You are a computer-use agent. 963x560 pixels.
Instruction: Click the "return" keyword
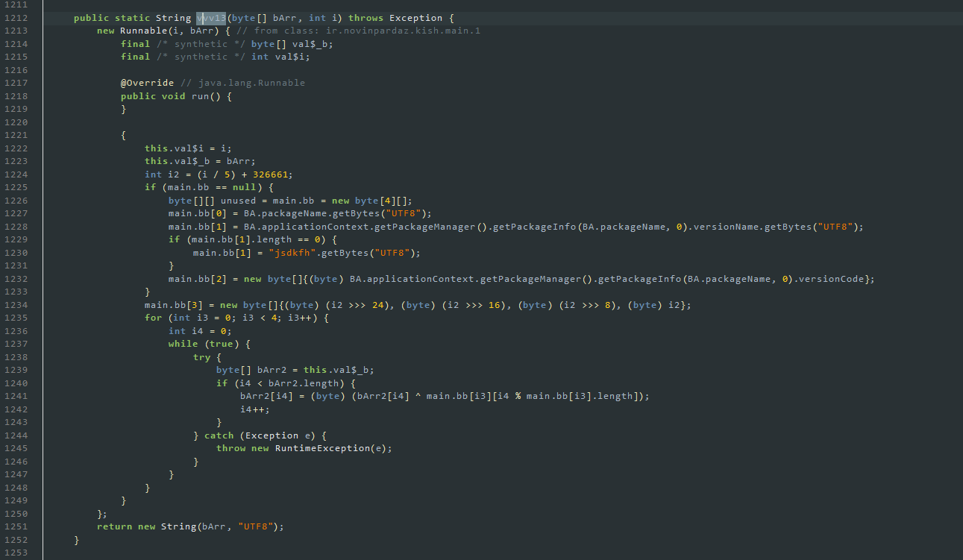[x=115, y=526]
